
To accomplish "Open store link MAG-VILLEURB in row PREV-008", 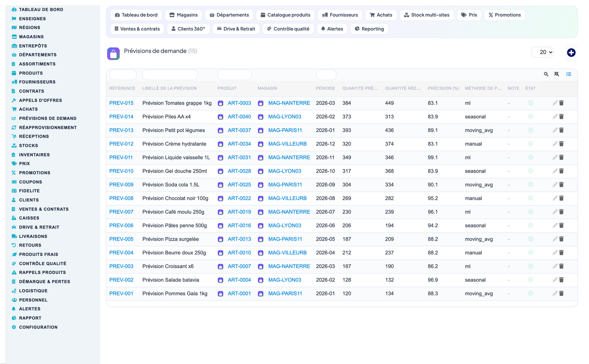I will click(x=287, y=198).
